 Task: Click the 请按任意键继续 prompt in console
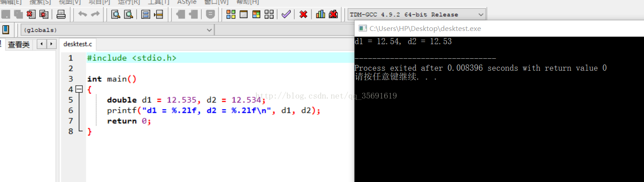[x=396, y=77]
